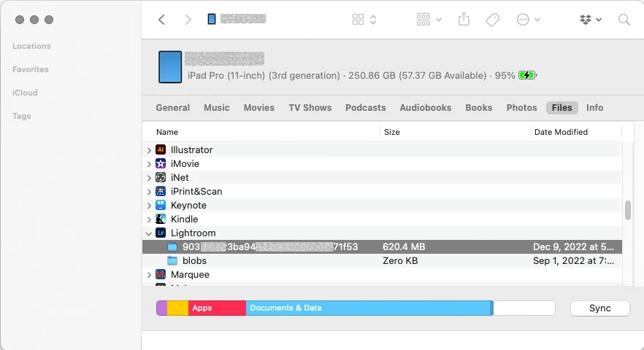Open the More actions ellipsis menu
This screenshot has width=644, height=350.
click(528, 19)
